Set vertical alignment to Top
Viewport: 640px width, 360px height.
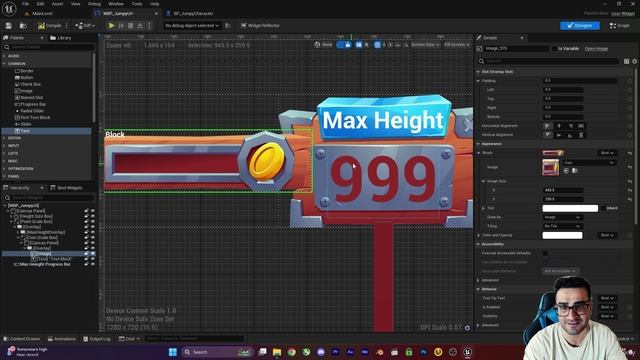547,135
